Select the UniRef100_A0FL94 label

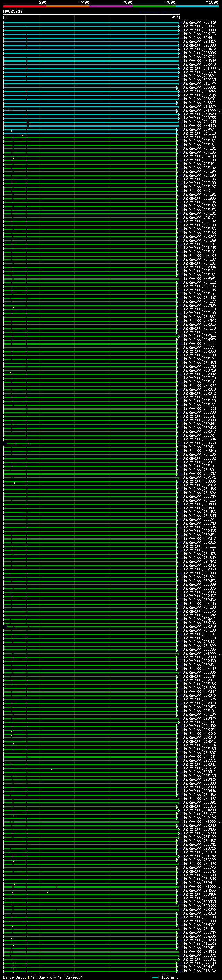tap(199, 359)
